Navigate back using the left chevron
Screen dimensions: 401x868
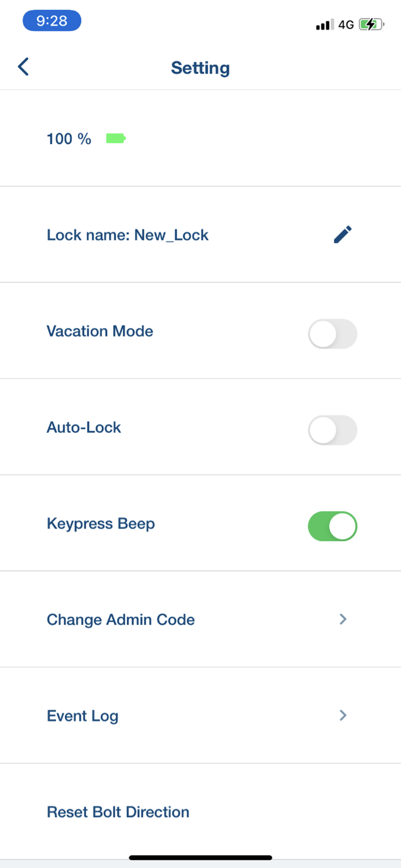pyautogui.click(x=23, y=67)
